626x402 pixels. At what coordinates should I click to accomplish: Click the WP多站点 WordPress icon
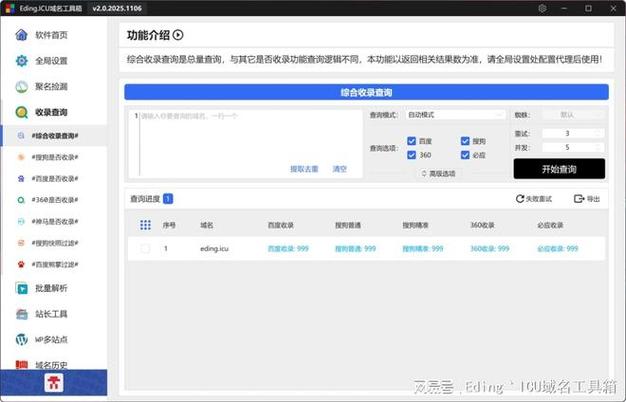click(x=22, y=339)
